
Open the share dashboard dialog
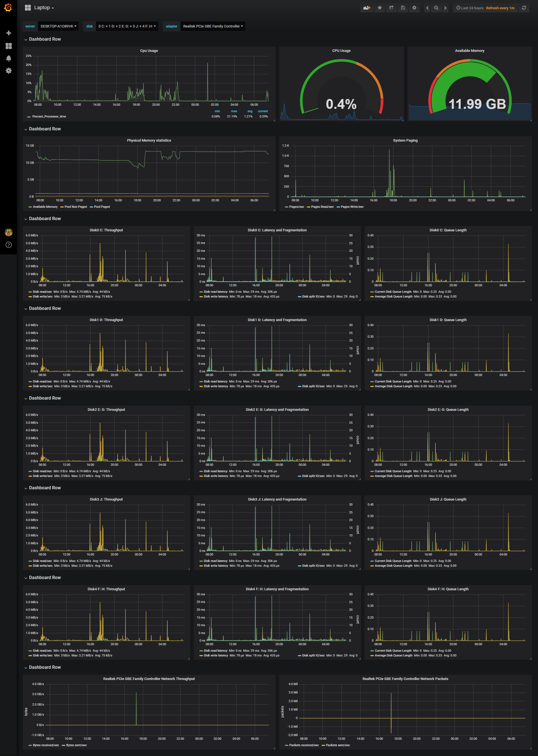pos(391,8)
